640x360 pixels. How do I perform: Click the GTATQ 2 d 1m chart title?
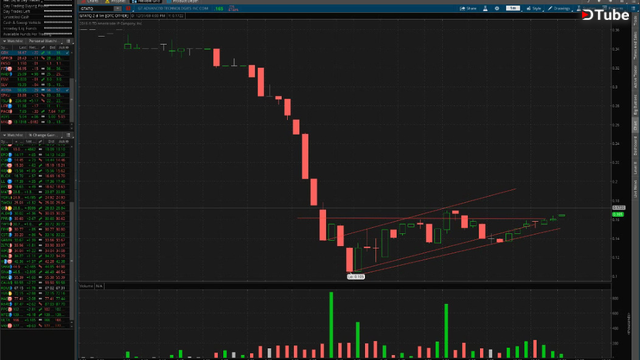[x=104, y=16]
